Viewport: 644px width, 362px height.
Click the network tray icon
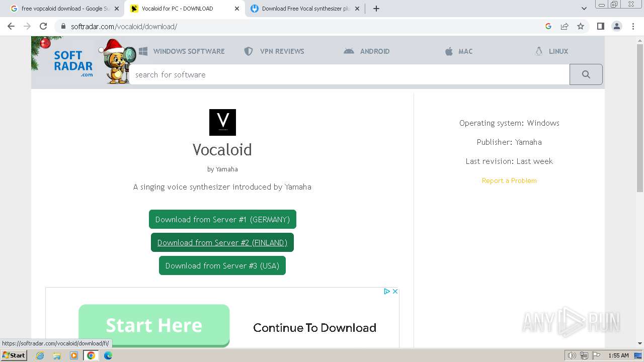[584, 355]
